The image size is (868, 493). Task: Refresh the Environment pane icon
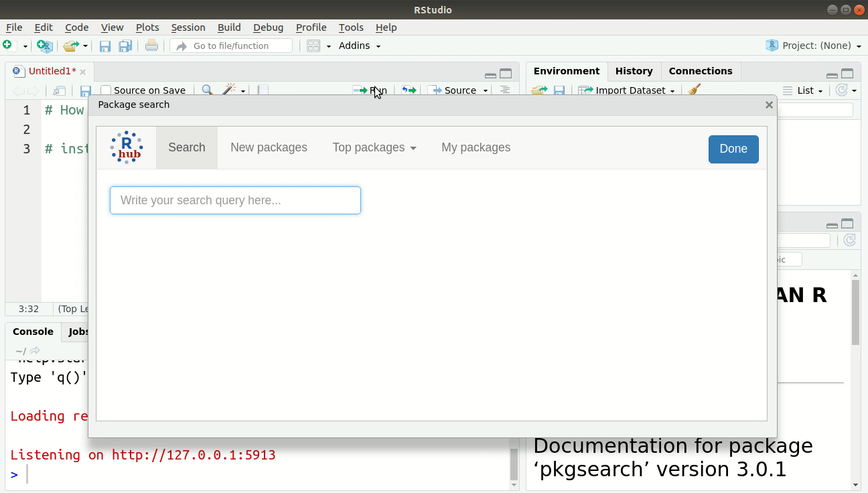842,90
